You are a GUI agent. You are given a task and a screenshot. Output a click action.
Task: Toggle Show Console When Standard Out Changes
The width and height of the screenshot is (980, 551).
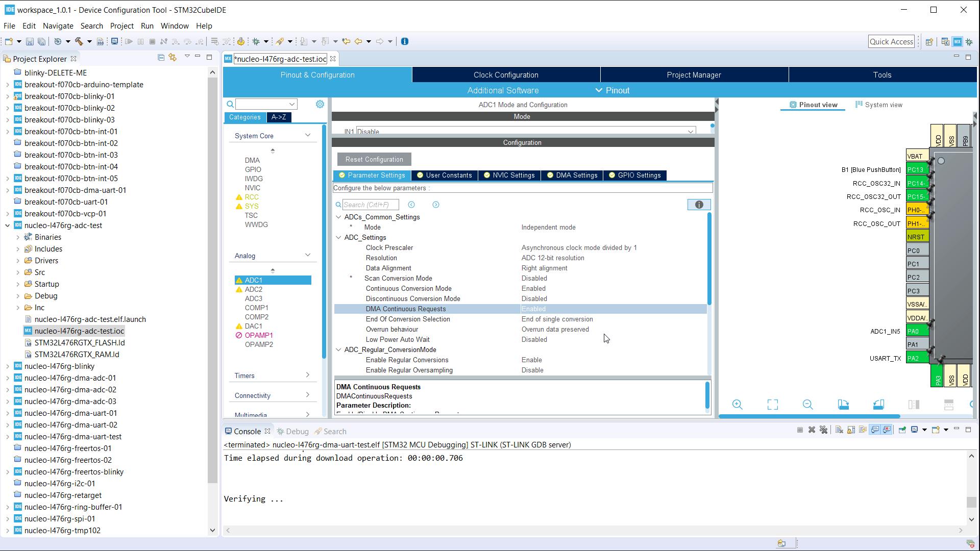tap(875, 430)
